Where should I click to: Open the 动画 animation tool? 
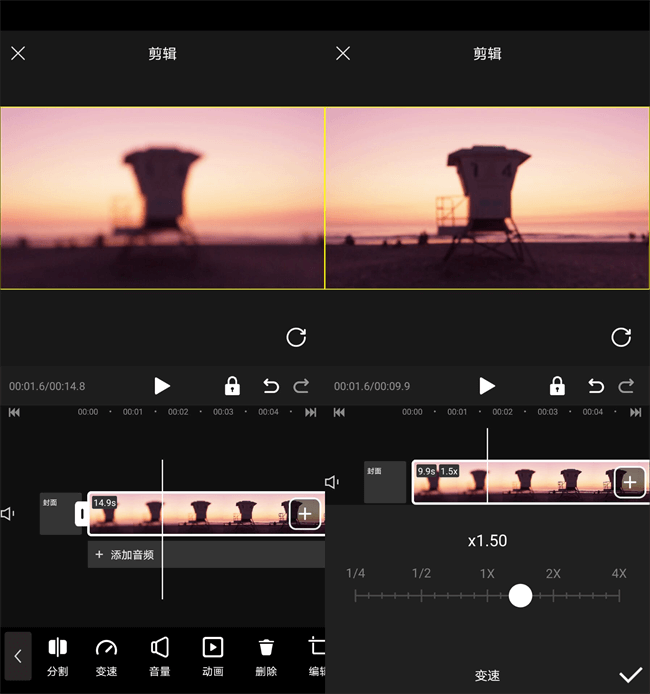212,656
